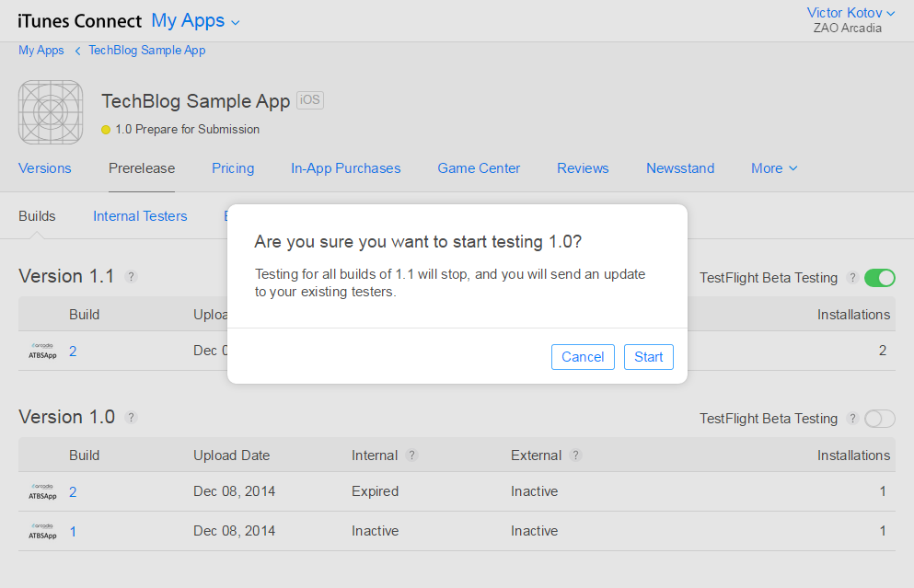
Task: Open the Newsstand tab
Action: 680,168
